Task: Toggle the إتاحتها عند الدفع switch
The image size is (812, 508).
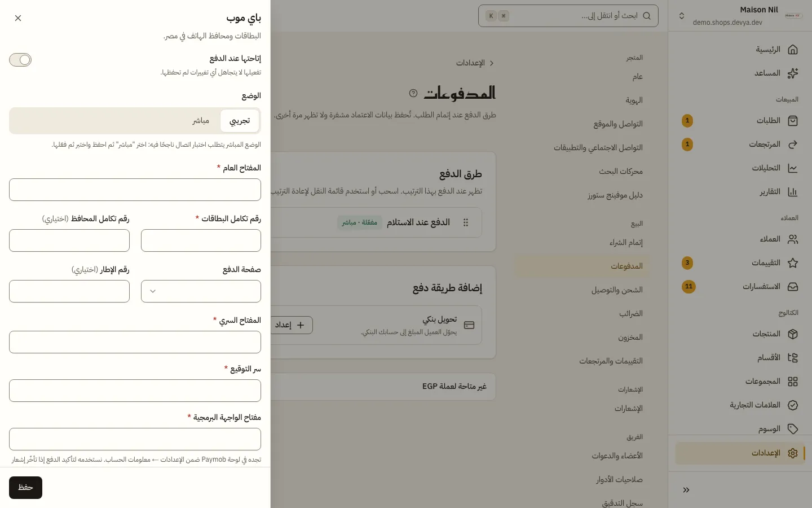Action: (x=20, y=60)
